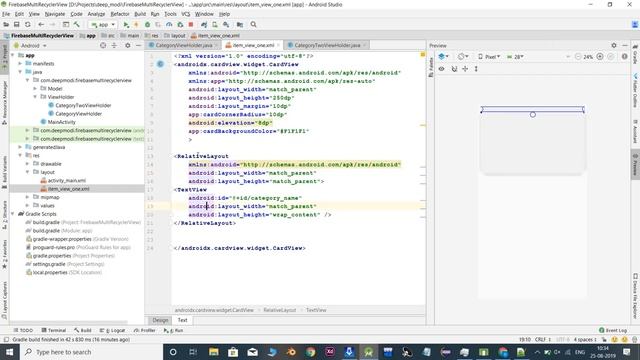The height and width of the screenshot is (360, 640).
Task: Switch to CategoryViewHolder.java tab
Action: (184, 45)
